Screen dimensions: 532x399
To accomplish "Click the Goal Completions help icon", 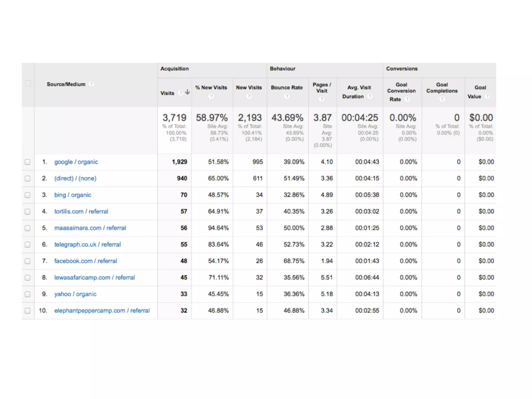I will 442,99.
